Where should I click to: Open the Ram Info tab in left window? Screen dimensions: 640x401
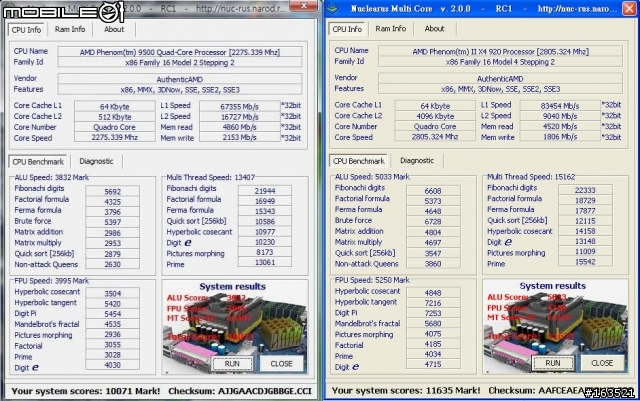click(x=70, y=29)
